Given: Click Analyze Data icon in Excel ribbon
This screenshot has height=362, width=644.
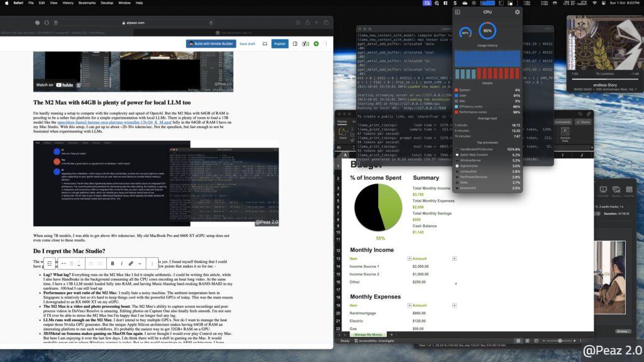Looking at the screenshot, I should [565, 134].
